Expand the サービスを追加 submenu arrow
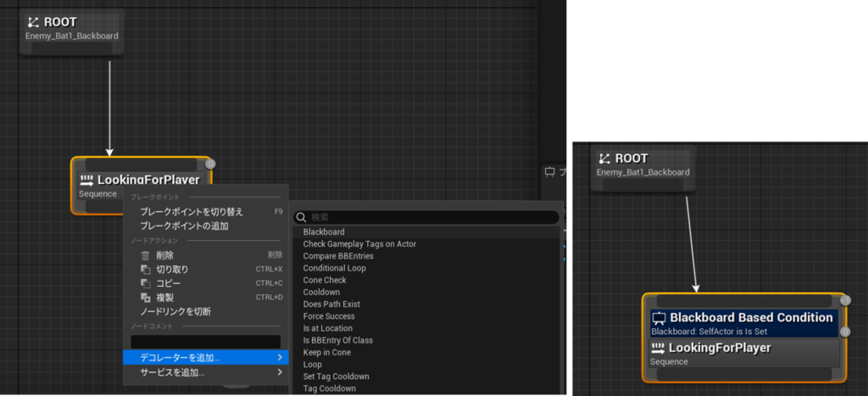The width and height of the screenshot is (868, 396). pyautogui.click(x=280, y=372)
